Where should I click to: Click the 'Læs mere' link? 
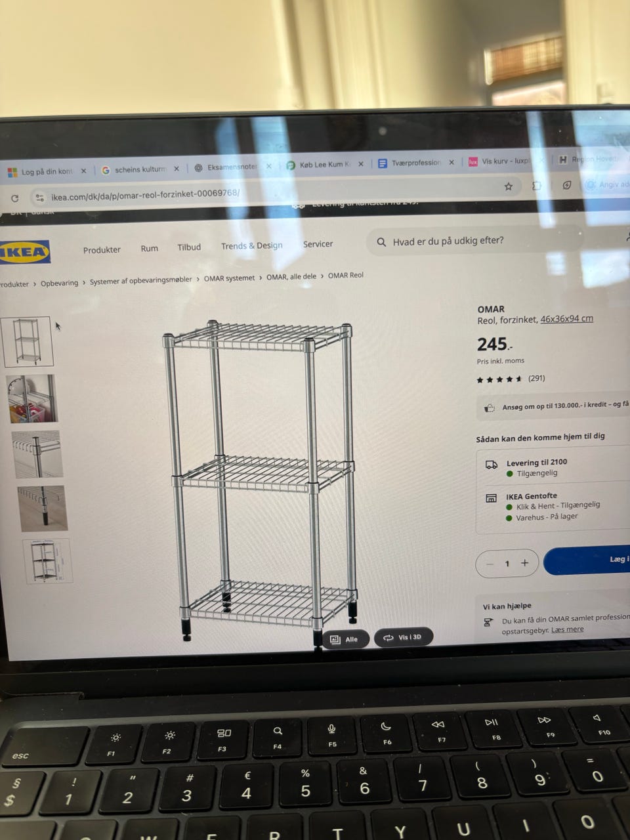point(567,629)
